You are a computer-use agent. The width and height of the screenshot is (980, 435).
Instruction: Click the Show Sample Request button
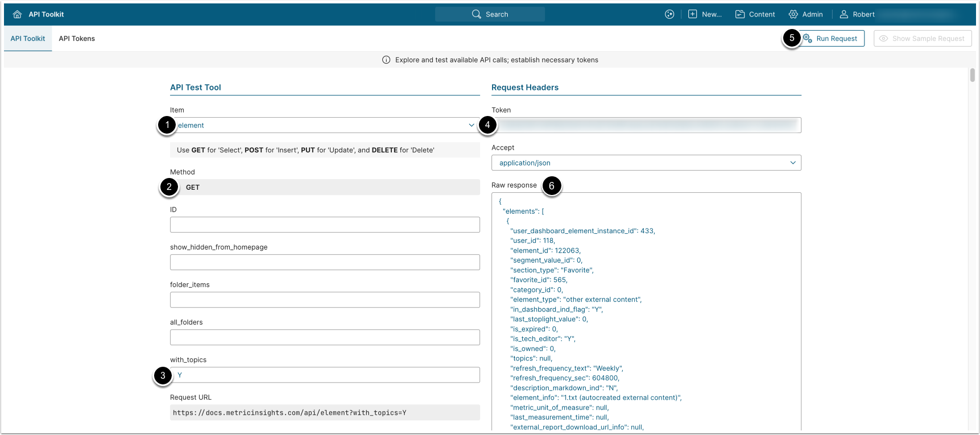pos(922,39)
